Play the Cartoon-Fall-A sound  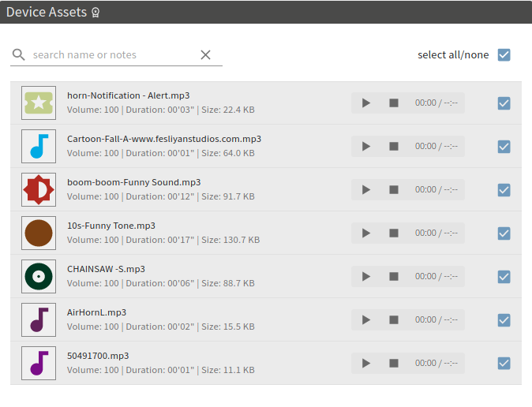tap(365, 146)
